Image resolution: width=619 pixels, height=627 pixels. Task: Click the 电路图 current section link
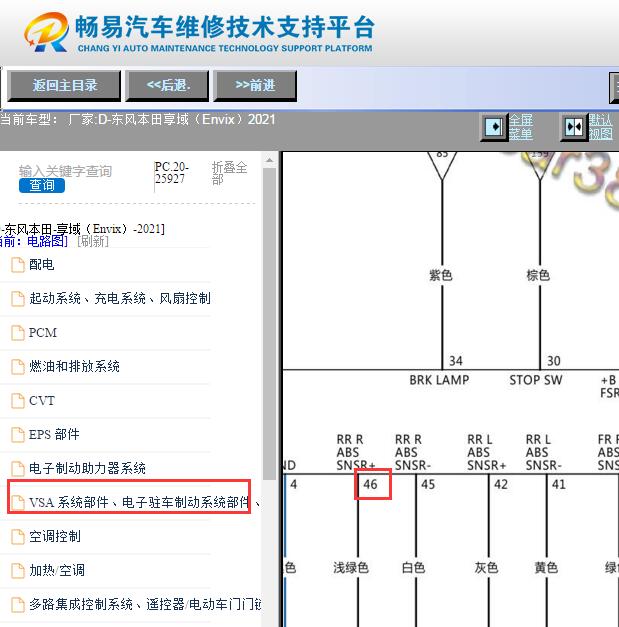pyautogui.click(x=47, y=241)
